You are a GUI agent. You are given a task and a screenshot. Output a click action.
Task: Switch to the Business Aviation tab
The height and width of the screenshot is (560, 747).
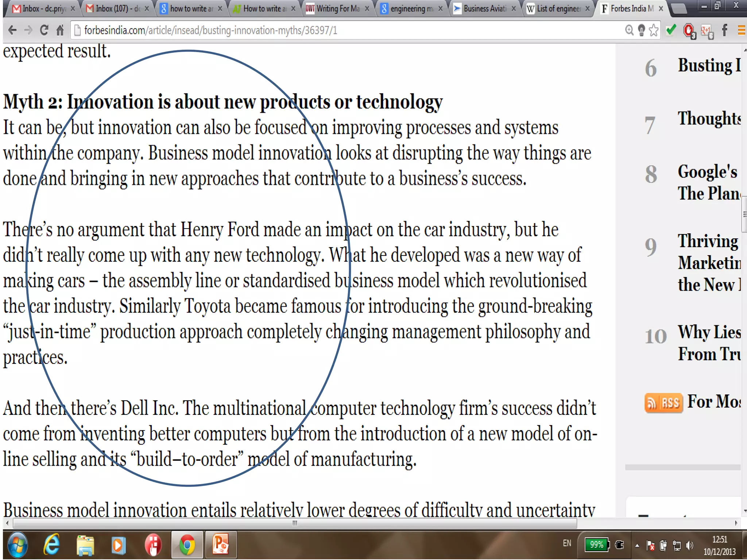[484, 8]
